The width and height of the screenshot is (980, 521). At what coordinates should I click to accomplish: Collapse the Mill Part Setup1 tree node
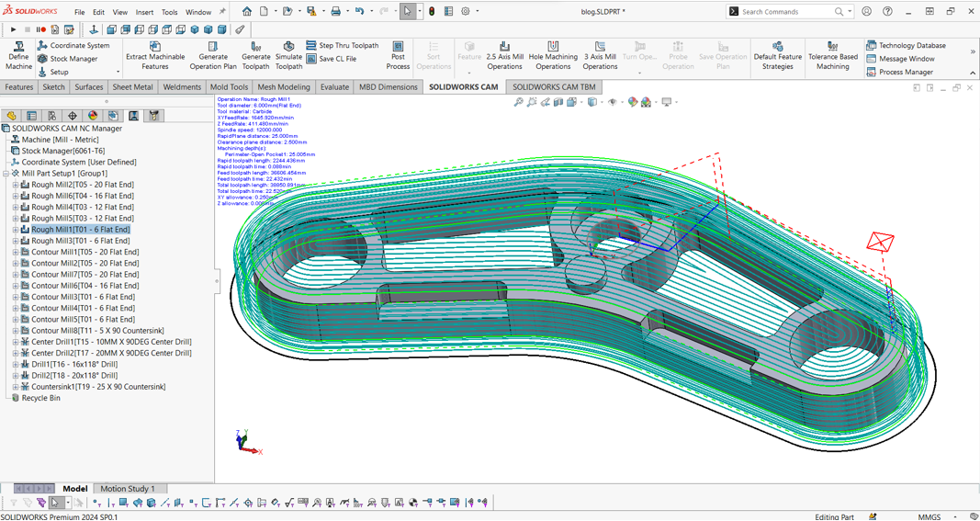point(6,174)
